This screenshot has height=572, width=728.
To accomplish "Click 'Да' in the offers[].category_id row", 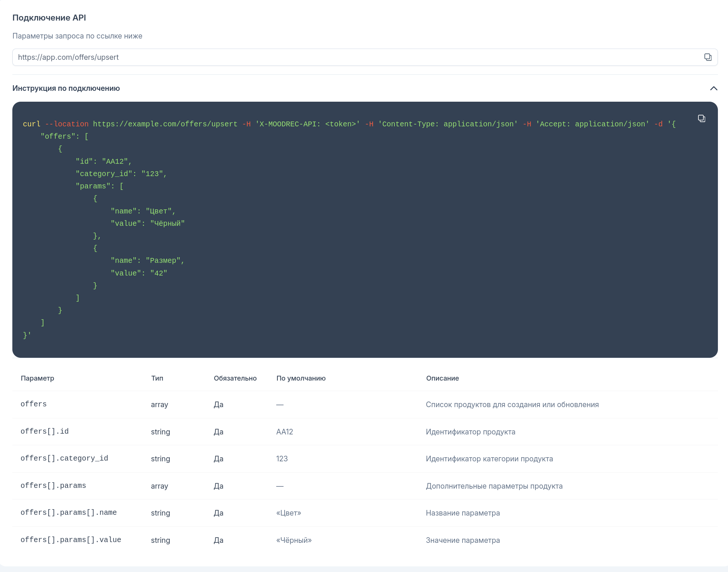I will point(218,459).
